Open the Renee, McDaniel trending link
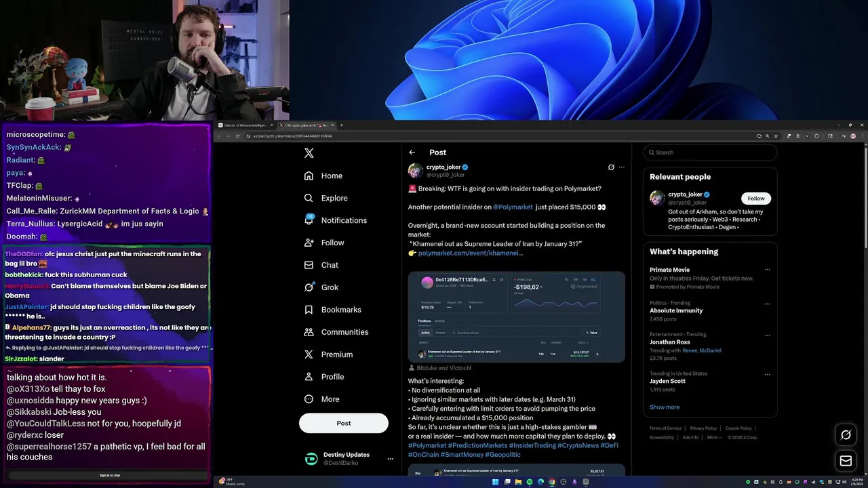868x488 pixels. coord(702,350)
